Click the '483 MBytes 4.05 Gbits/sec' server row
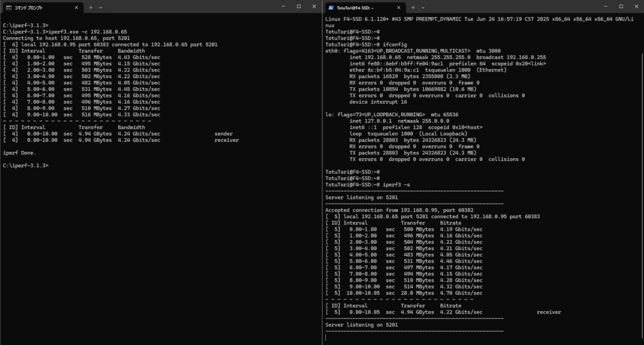644x345 pixels. (404, 255)
